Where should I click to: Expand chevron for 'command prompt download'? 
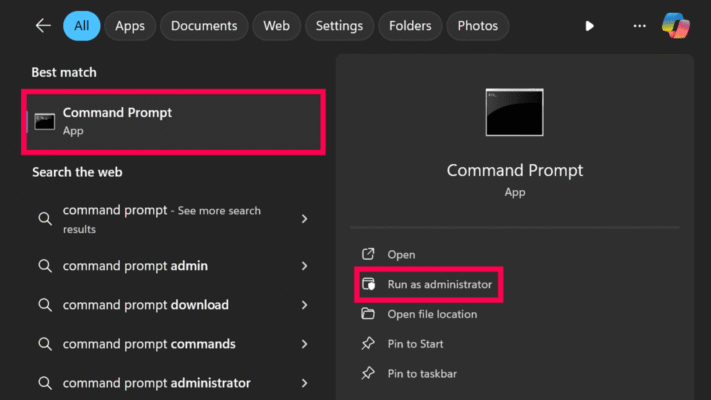click(305, 305)
